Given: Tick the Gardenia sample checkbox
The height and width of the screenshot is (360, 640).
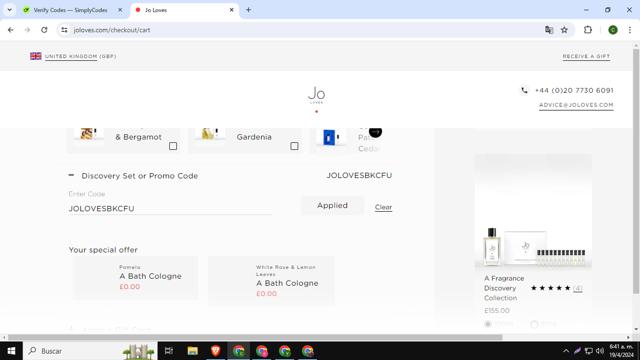Looking at the screenshot, I should coord(294,146).
